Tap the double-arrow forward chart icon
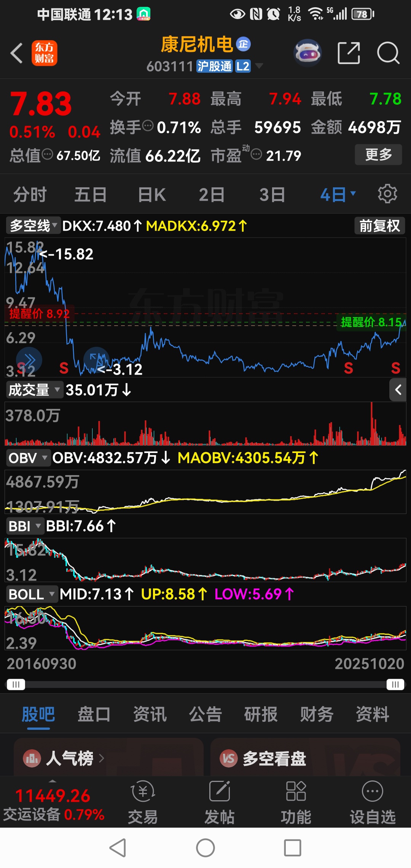The width and height of the screenshot is (411, 868). (x=29, y=360)
